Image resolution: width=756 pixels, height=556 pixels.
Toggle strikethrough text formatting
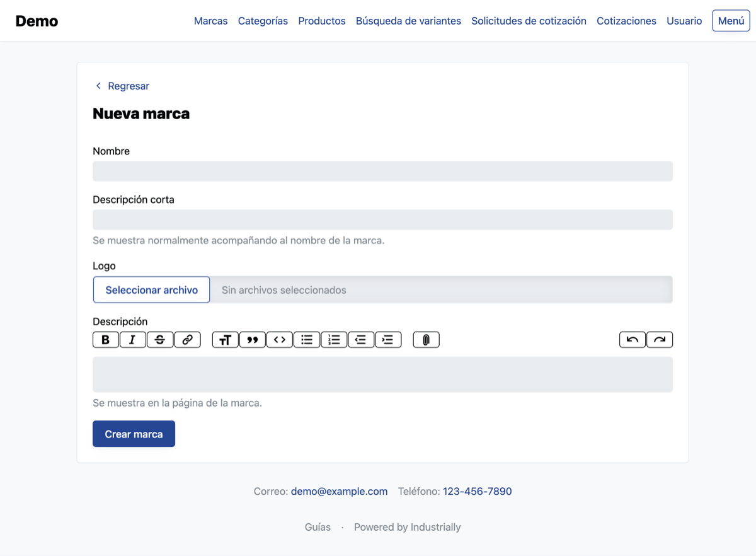click(x=160, y=339)
